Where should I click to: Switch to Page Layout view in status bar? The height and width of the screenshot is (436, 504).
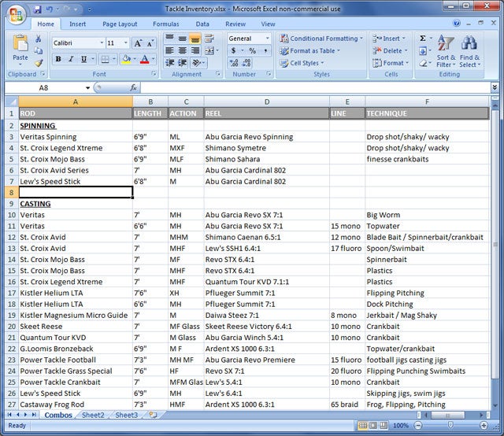pyautogui.click(x=373, y=426)
